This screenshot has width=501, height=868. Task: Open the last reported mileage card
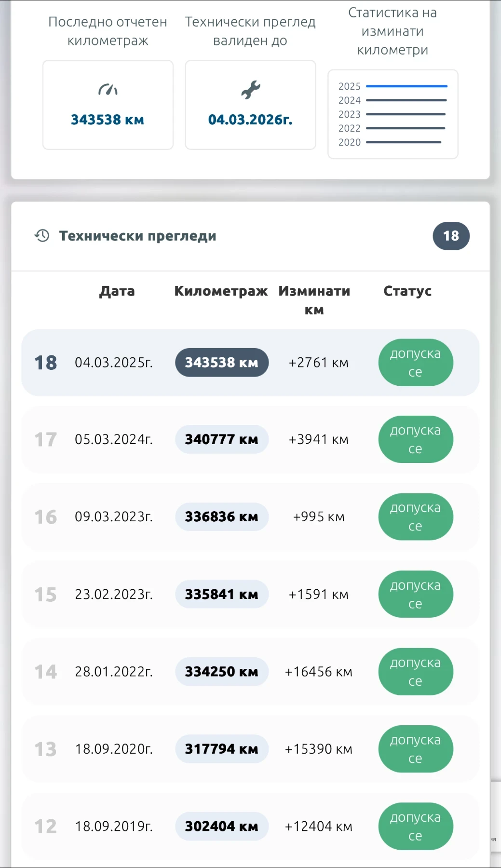108,105
